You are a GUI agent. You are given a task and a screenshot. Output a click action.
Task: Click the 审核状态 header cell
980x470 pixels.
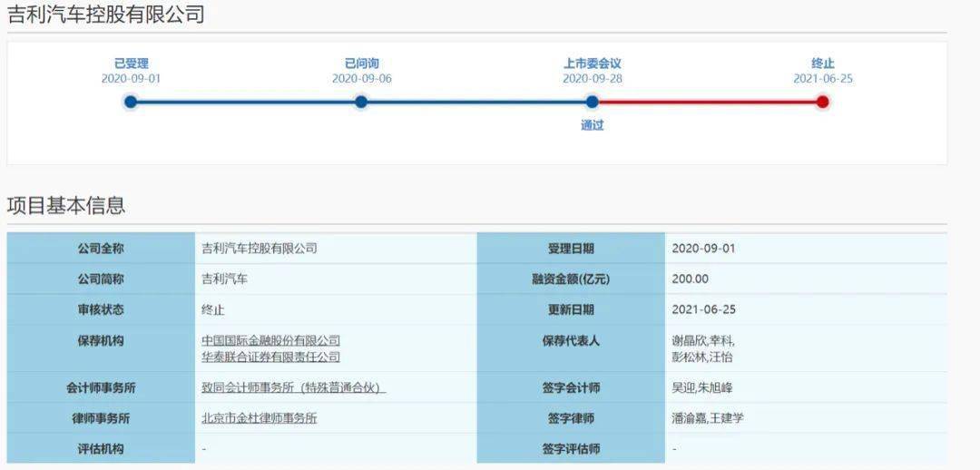pyautogui.click(x=101, y=309)
